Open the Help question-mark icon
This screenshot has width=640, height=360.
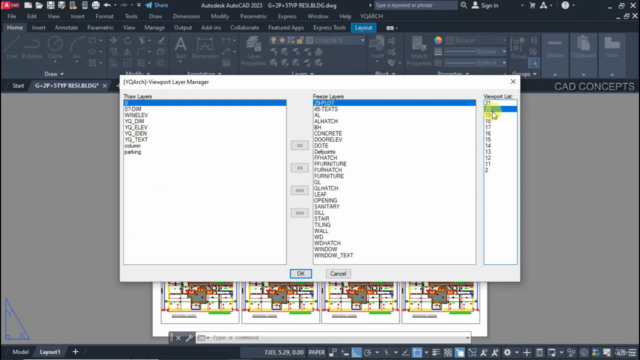pyautogui.click(x=565, y=5)
